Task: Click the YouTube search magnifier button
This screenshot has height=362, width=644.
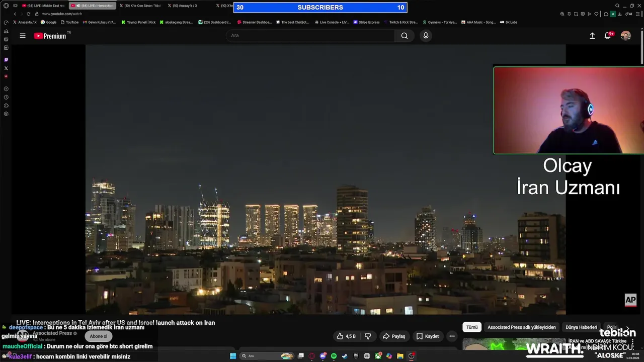Action: click(x=405, y=36)
